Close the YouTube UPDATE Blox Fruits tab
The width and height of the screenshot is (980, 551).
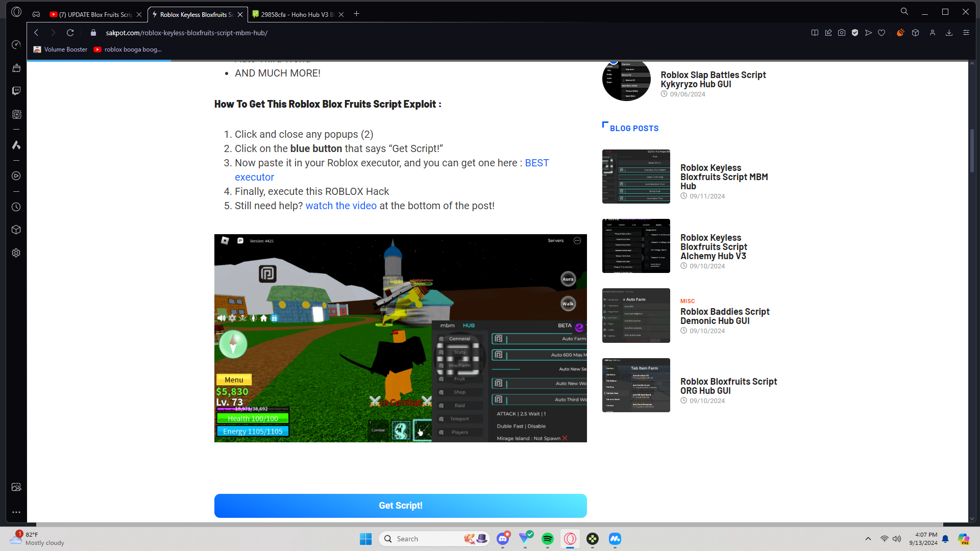(139, 15)
